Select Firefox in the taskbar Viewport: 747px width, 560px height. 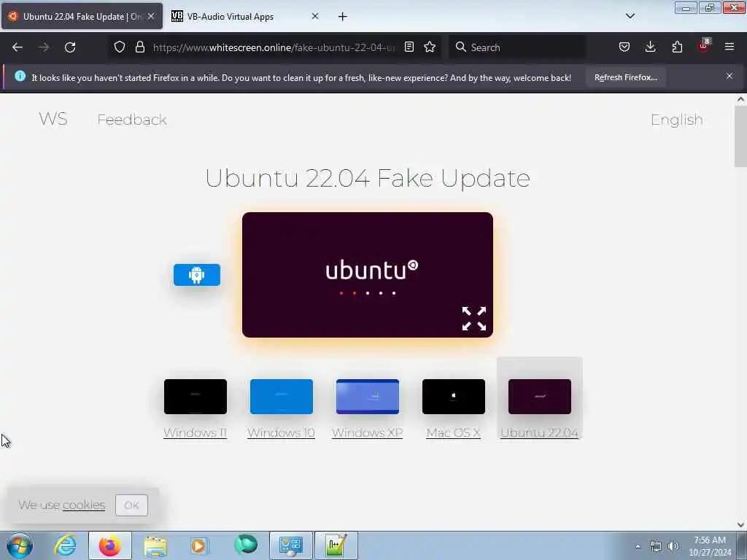109,545
